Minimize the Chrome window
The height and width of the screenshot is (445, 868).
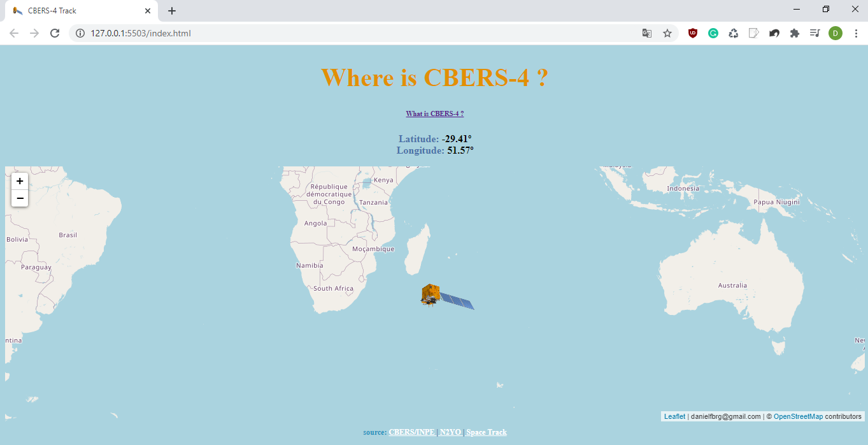pyautogui.click(x=796, y=10)
